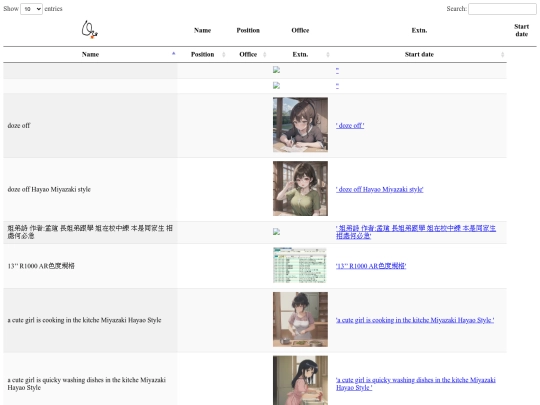Click into the Search input field

[502, 9]
